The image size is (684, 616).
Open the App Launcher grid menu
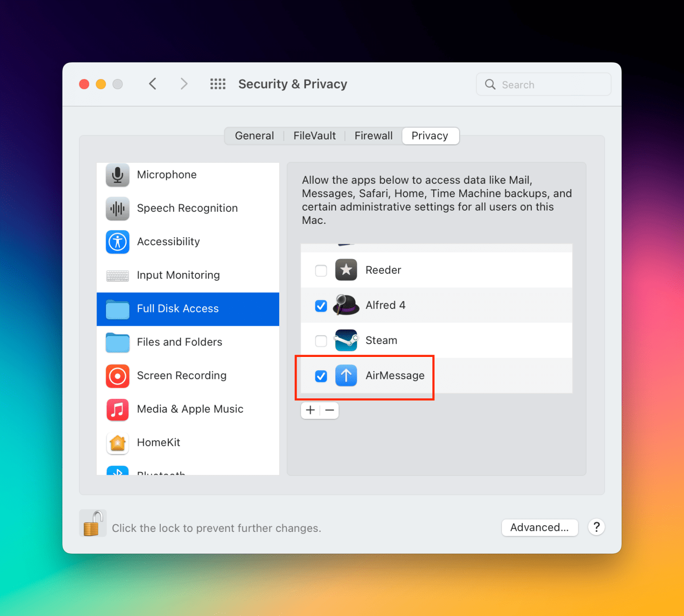pyautogui.click(x=218, y=84)
